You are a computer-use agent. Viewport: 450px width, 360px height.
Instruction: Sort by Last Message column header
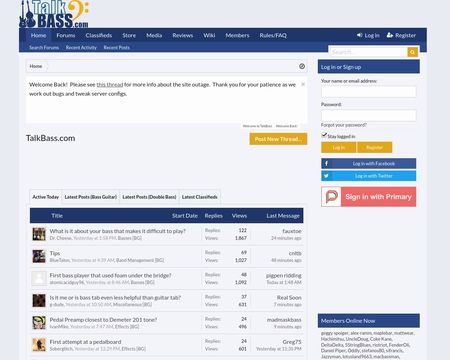point(283,216)
